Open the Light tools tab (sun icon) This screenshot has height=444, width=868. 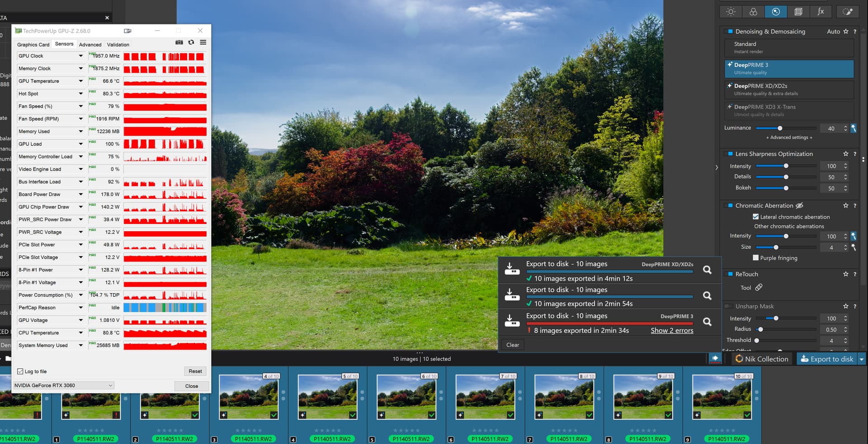coord(731,12)
